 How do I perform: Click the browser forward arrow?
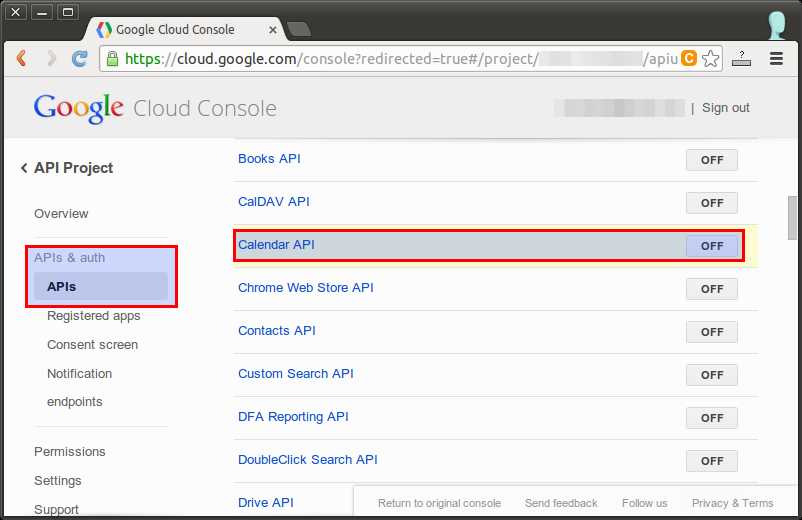click(51, 58)
